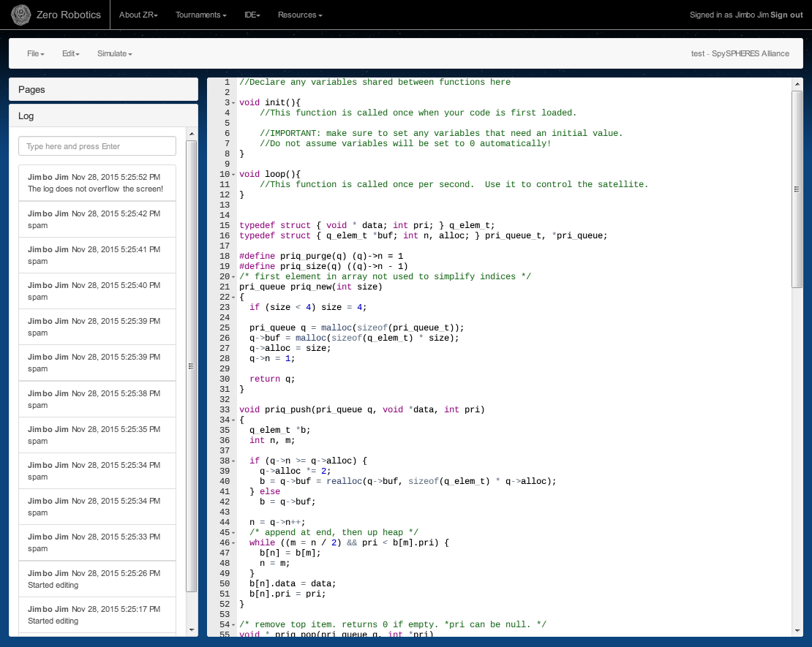
Task: Click spam log entry from 5:25:41 PM
Action: pos(97,255)
